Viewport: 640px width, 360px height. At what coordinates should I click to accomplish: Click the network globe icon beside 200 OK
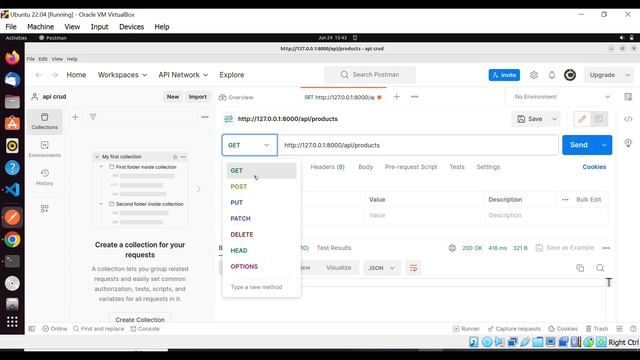[x=452, y=248]
